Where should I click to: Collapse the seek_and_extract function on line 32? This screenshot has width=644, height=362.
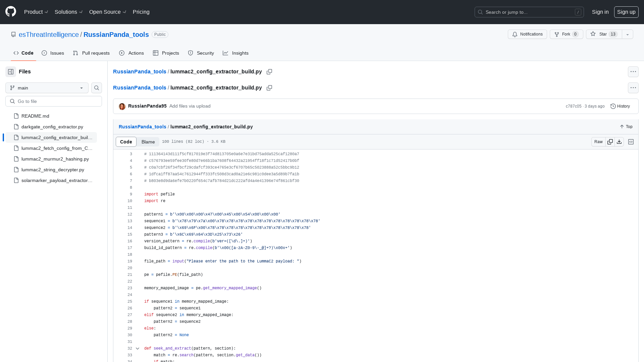pyautogui.click(x=138, y=349)
